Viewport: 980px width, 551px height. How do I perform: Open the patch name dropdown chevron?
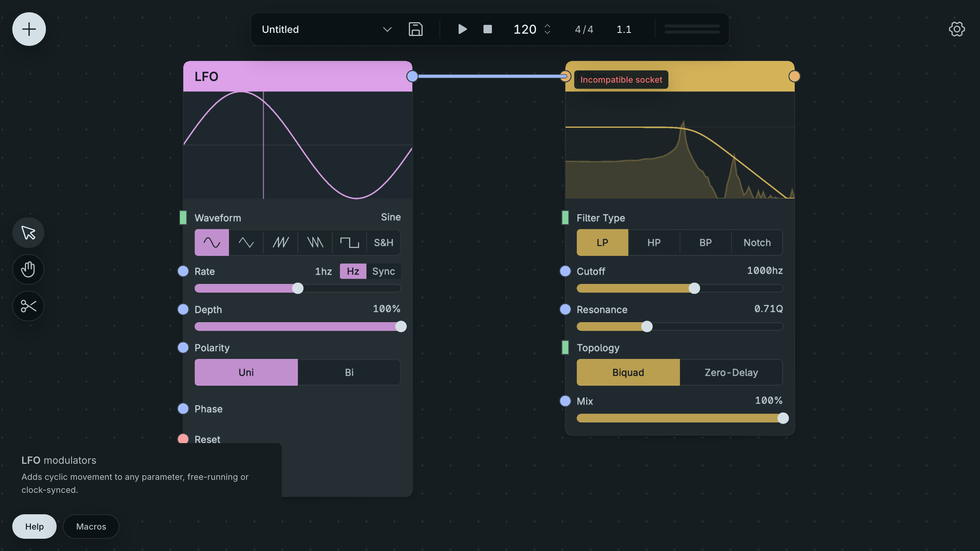[x=387, y=29]
